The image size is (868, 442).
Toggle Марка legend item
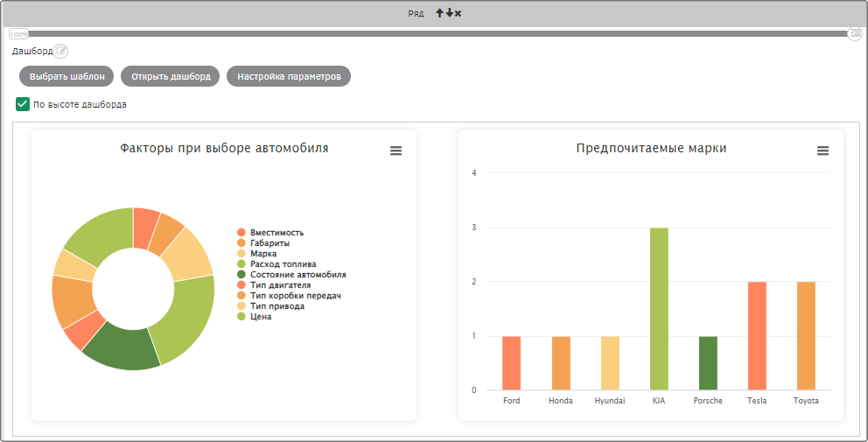coord(257,254)
